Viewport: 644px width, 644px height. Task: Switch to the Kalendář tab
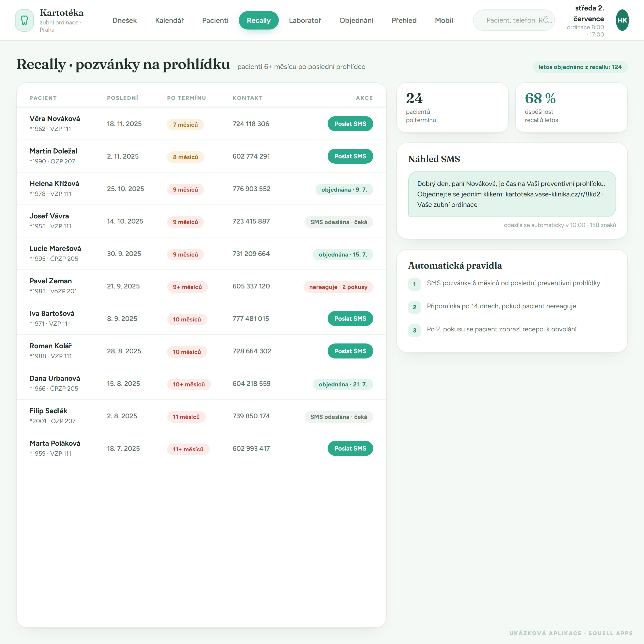(x=169, y=20)
